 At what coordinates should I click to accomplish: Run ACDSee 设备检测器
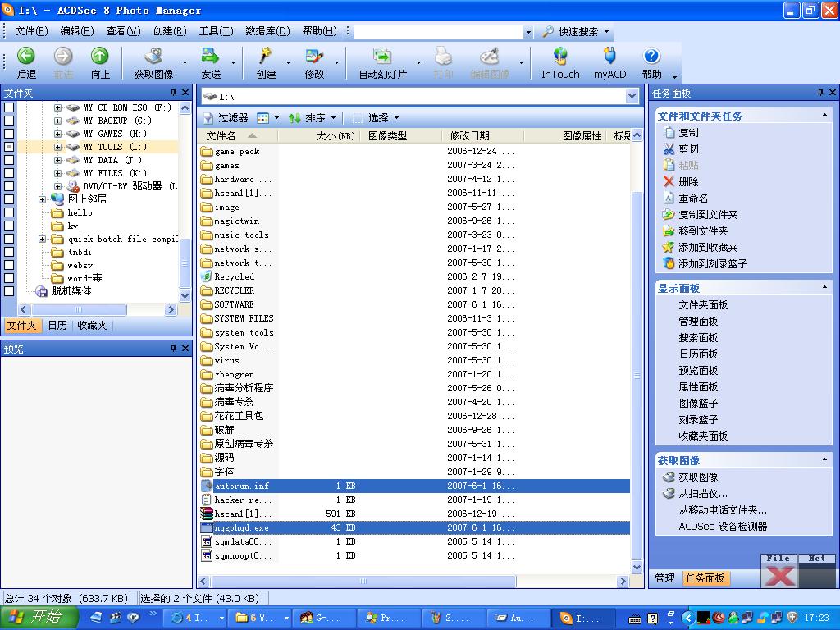click(x=723, y=527)
